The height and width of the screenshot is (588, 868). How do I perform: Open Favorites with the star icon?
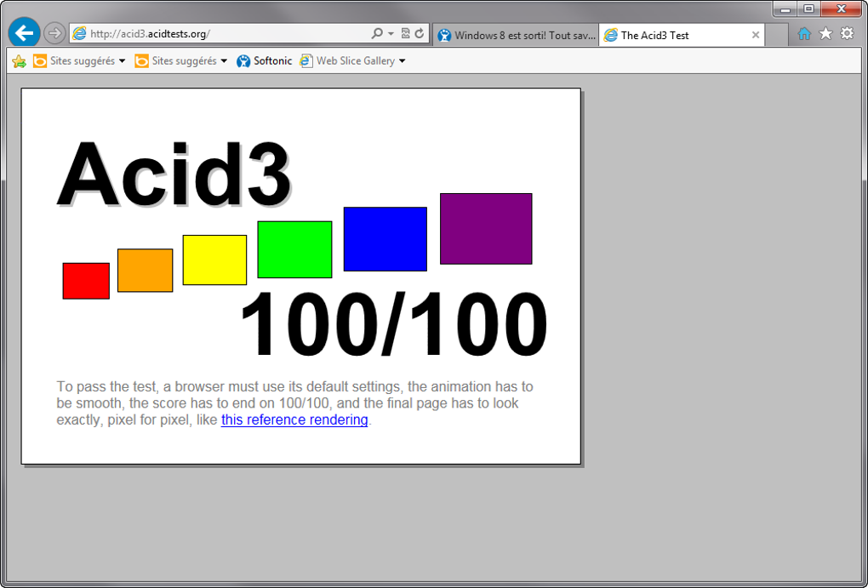pos(825,34)
